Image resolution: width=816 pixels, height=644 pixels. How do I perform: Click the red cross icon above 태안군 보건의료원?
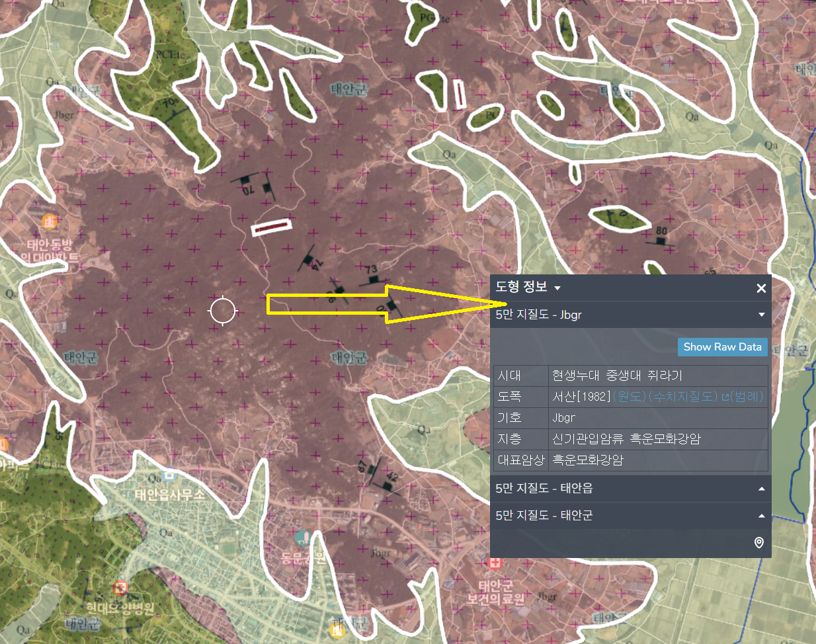[495, 563]
